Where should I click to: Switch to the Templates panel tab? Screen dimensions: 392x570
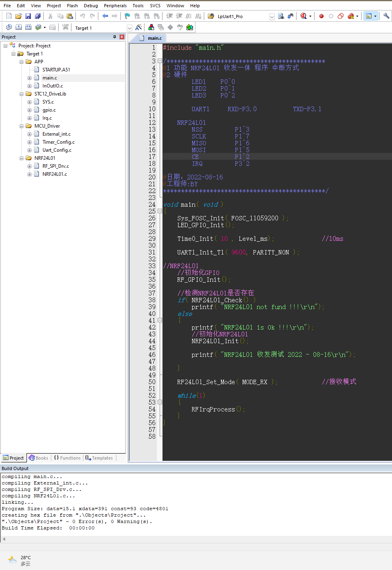[x=99, y=458]
